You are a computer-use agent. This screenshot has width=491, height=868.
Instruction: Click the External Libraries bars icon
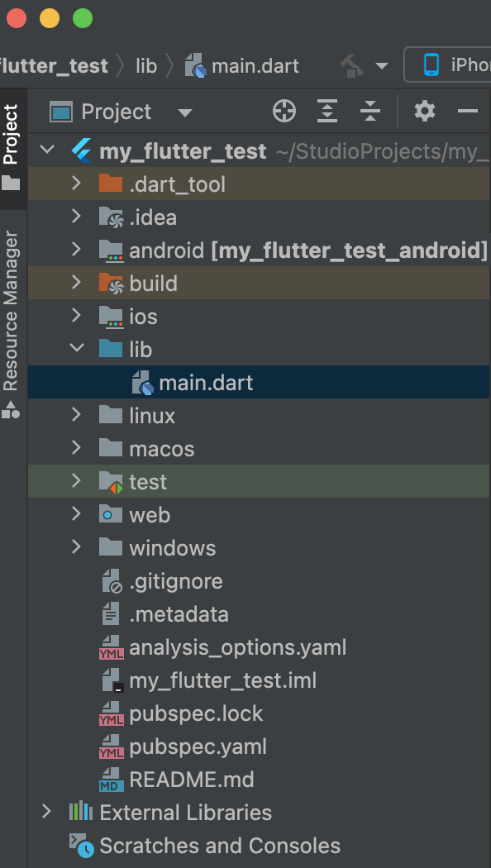pos(81,812)
